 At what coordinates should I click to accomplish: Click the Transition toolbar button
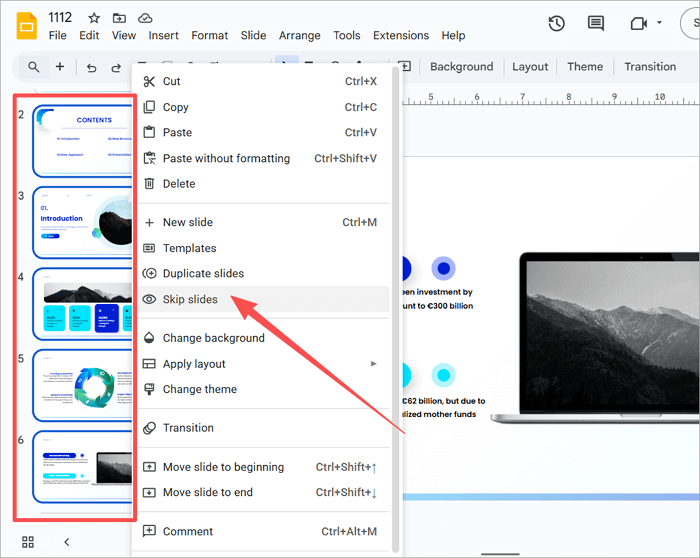650,67
